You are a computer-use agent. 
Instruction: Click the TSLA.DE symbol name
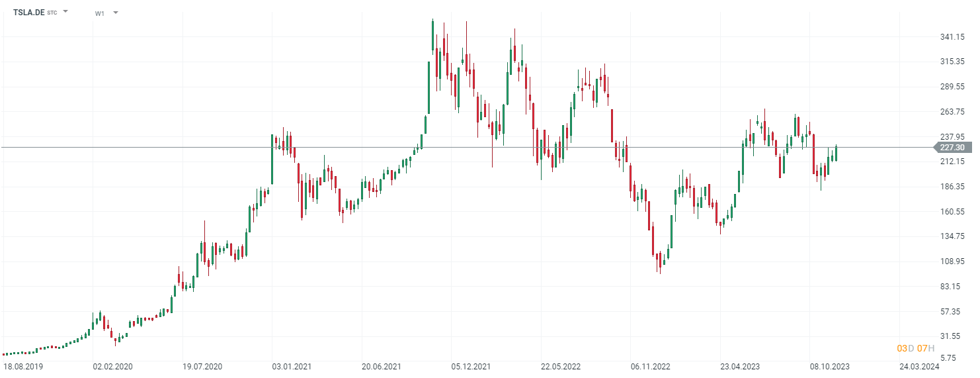[29, 12]
